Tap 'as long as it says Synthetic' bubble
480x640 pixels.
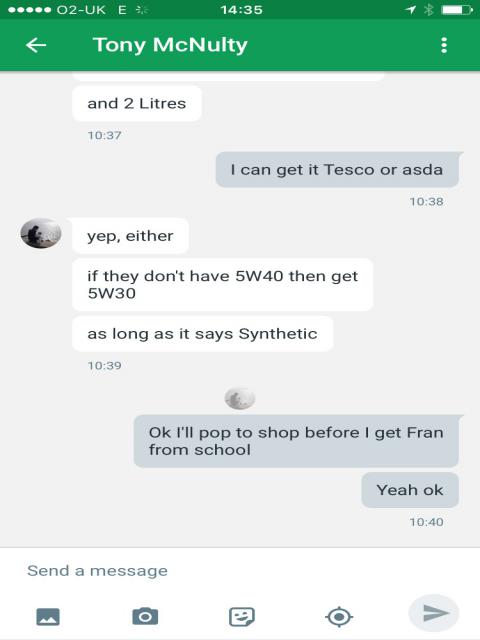click(x=202, y=334)
